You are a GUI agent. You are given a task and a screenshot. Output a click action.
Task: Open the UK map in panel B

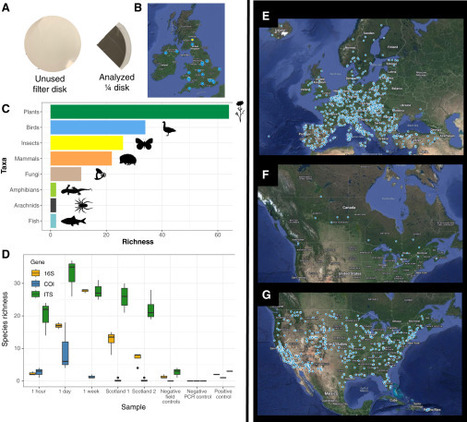click(186, 50)
